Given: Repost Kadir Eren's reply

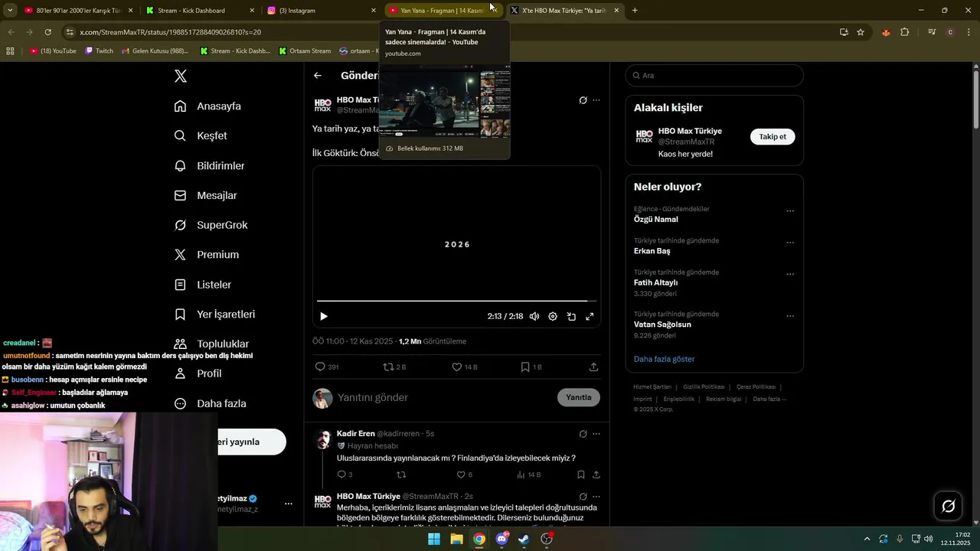Looking at the screenshot, I should (x=401, y=474).
